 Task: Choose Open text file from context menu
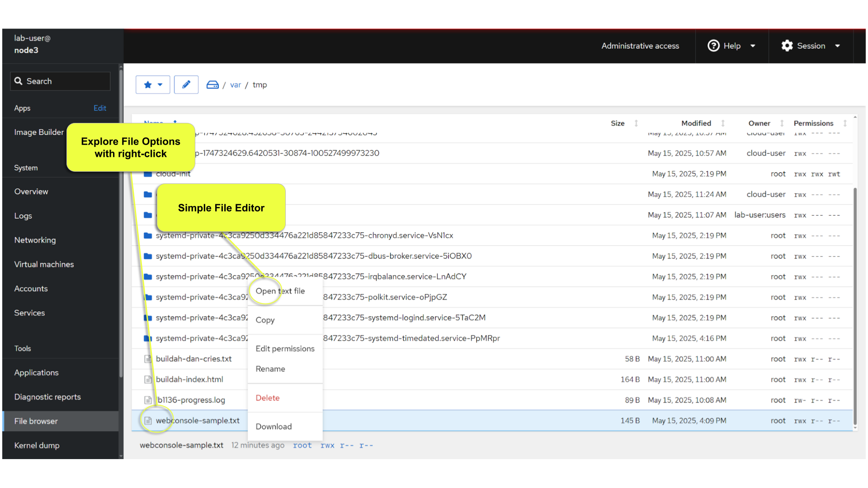coord(280,291)
